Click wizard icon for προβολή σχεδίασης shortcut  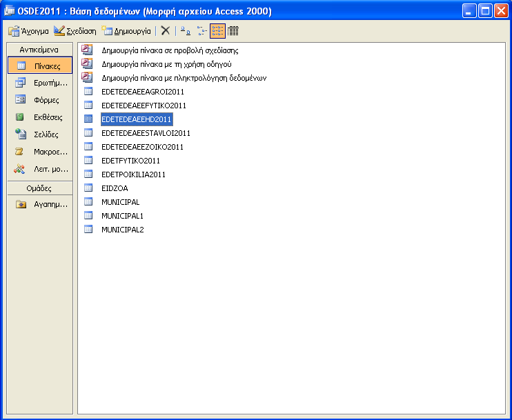[x=87, y=49]
